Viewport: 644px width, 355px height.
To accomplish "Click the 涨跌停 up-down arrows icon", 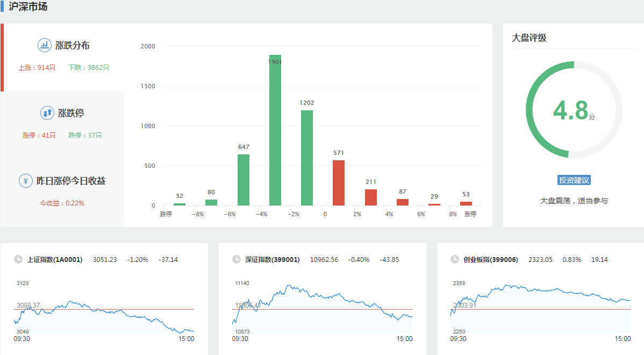I will [x=47, y=113].
